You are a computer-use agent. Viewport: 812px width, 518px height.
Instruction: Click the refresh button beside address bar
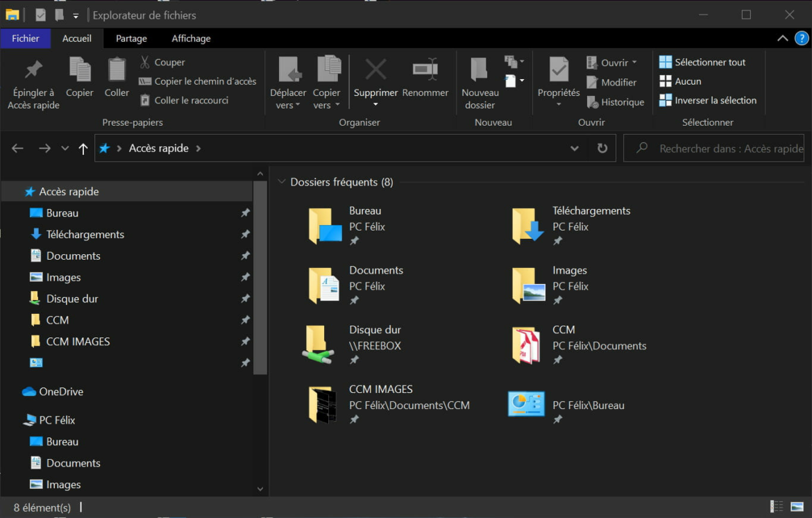[x=602, y=149]
